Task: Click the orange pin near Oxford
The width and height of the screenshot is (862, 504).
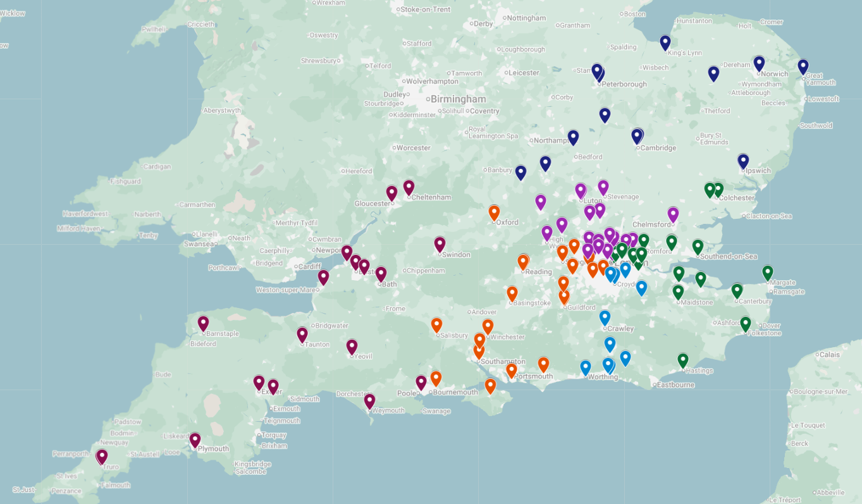Action: point(494,212)
